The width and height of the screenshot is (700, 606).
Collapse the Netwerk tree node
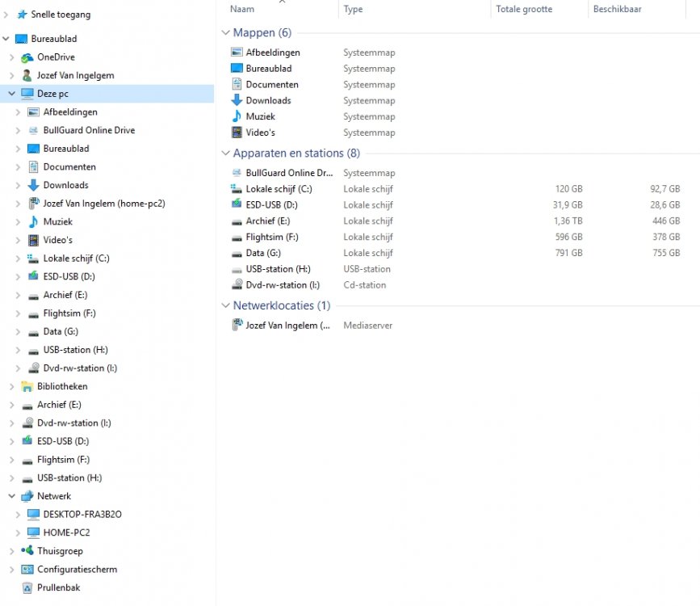pos(11,496)
